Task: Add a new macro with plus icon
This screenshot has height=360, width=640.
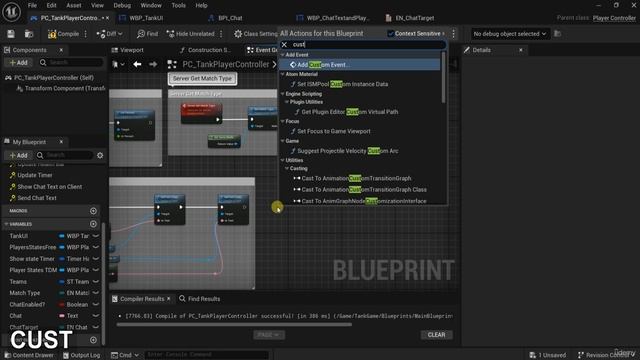Action: 93,211
